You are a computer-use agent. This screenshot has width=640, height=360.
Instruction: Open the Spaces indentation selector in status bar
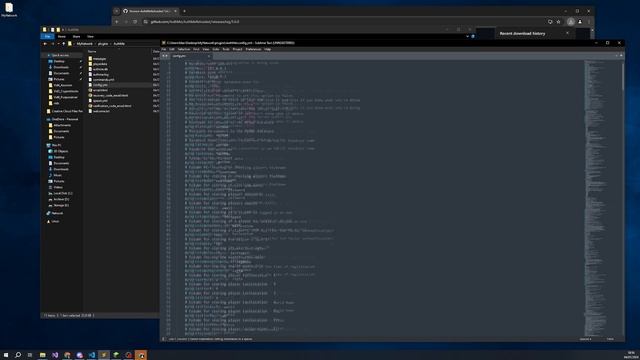click(x=585, y=339)
